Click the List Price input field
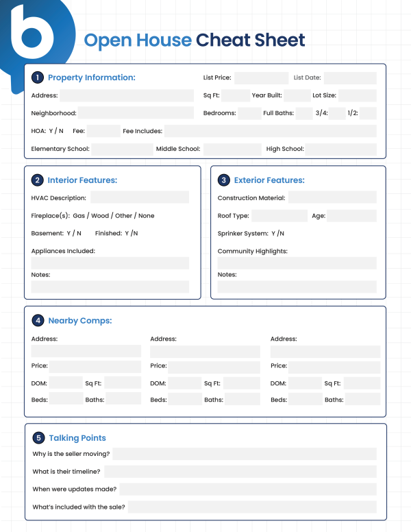 click(261, 78)
